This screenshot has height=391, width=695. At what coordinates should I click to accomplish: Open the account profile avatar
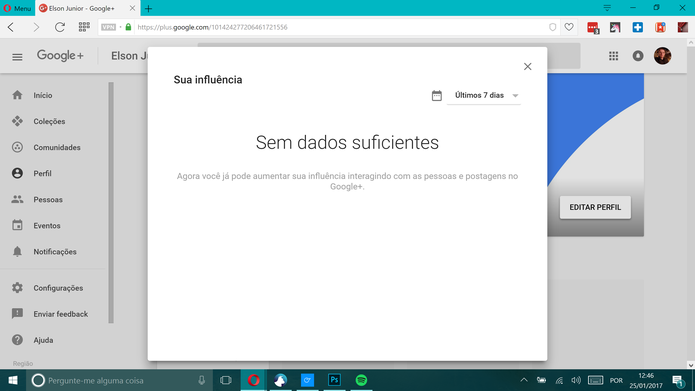(x=663, y=56)
